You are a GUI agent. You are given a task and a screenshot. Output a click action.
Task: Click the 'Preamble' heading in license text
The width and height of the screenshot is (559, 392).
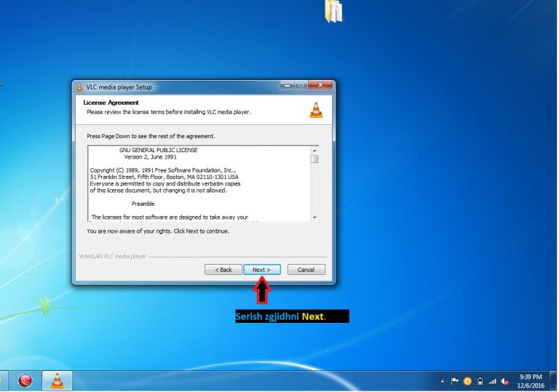pyautogui.click(x=143, y=204)
